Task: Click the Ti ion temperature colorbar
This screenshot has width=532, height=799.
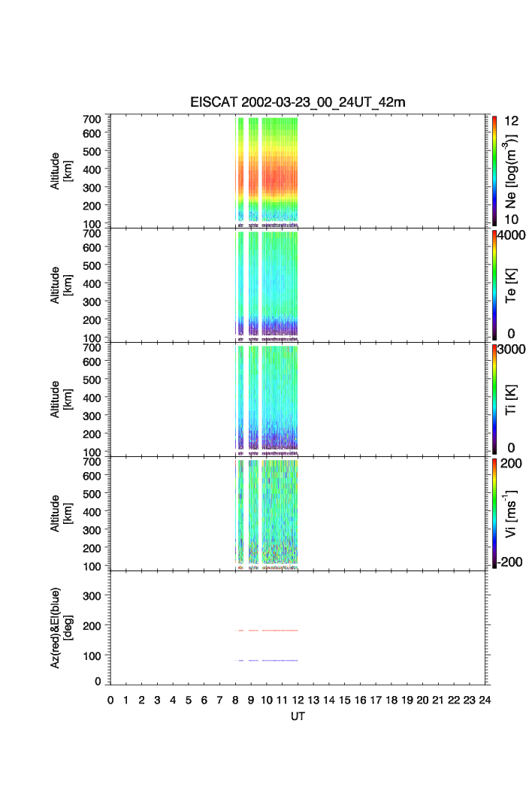Action: (494, 398)
